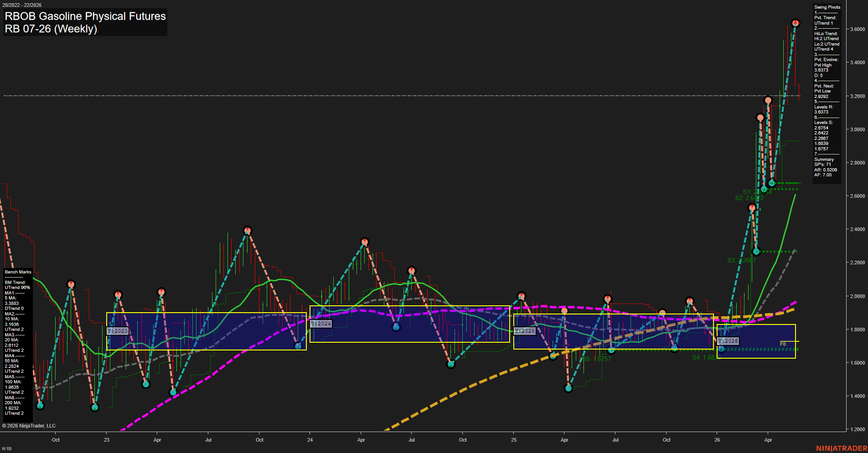Click the 'Pvt. Next:' line in Swing Pivots

tap(824, 86)
